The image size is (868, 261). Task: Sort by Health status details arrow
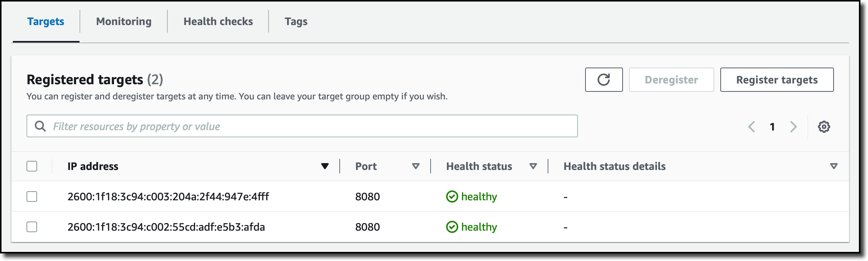tap(834, 166)
